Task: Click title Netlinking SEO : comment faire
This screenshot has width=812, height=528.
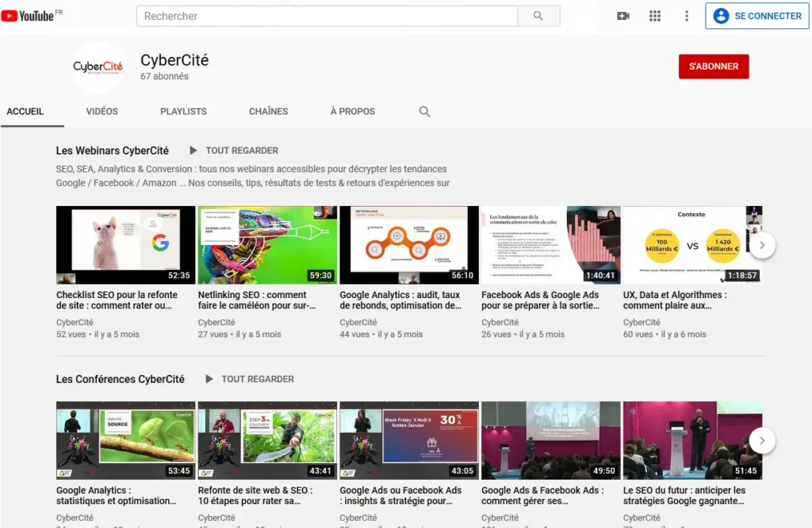Action: click(x=257, y=300)
